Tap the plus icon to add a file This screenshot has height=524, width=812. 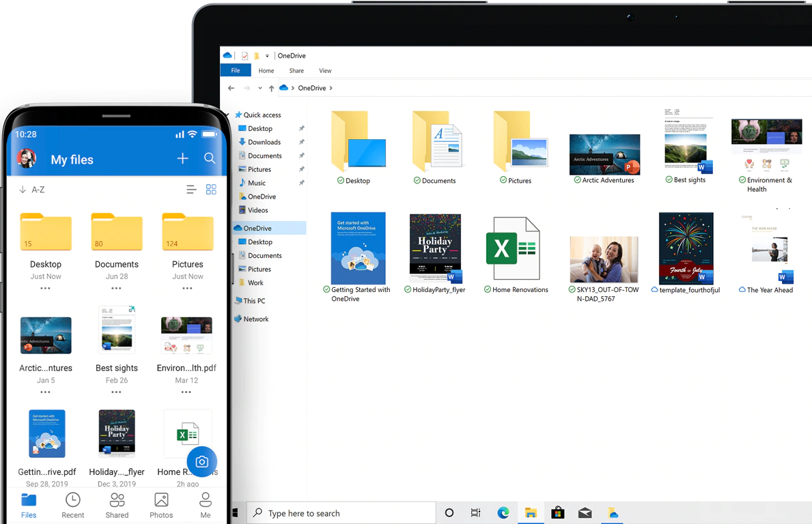[x=182, y=158]
